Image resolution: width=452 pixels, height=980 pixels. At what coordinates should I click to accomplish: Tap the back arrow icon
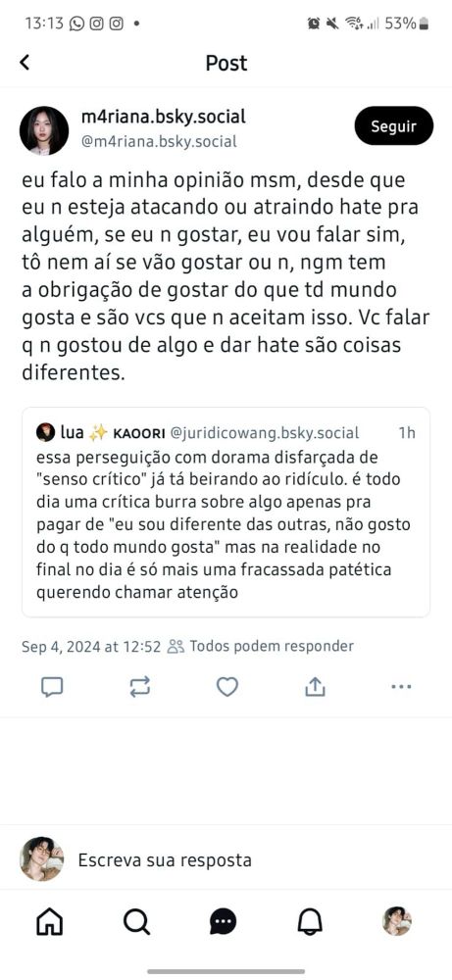[x=25, y=63]
